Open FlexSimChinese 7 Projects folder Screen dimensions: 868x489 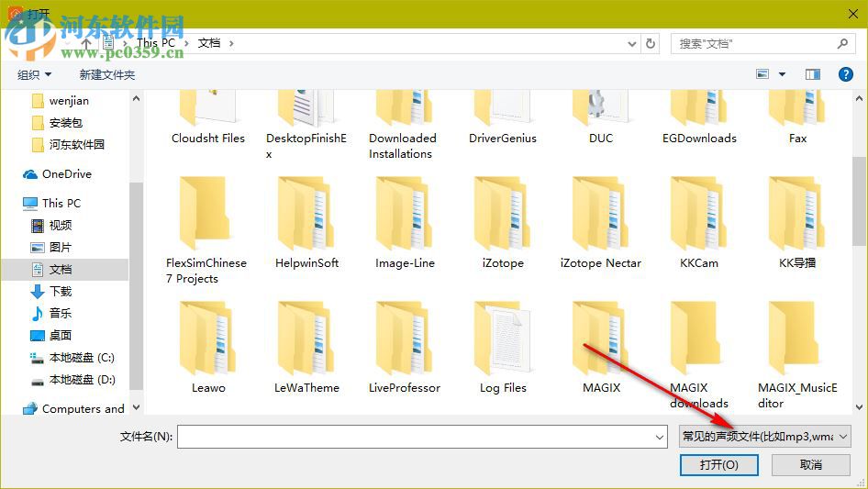[x=206, y=230]
